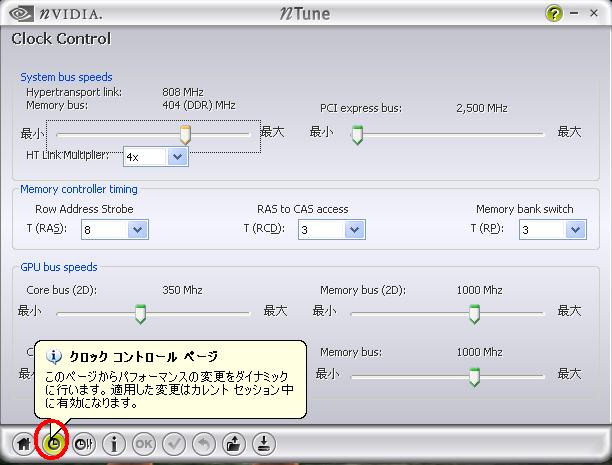Click the 4x value in HT multiplier box
This screenshot has height=465, width=612.
tap(132, 157)
